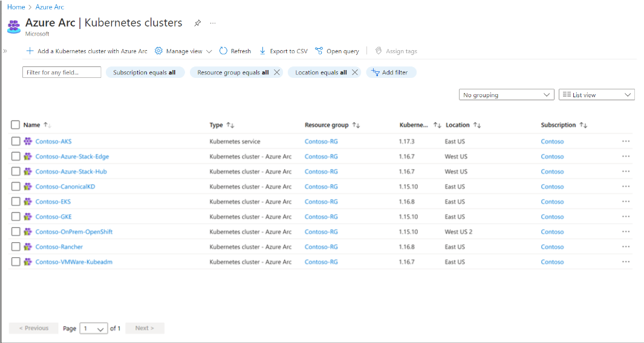
Task: Sort by the Type column
Action: [x=222, y=125]
